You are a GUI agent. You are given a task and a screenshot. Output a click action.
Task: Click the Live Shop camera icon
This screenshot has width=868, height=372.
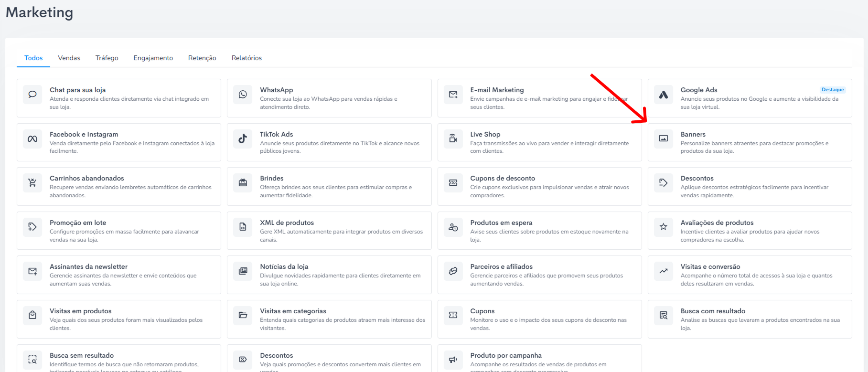point(453,138)
